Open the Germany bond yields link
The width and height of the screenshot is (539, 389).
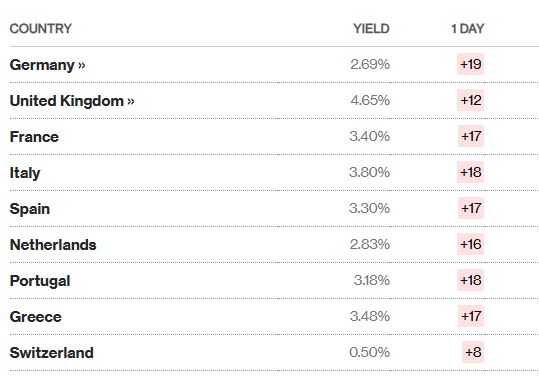tap(47, 65)
